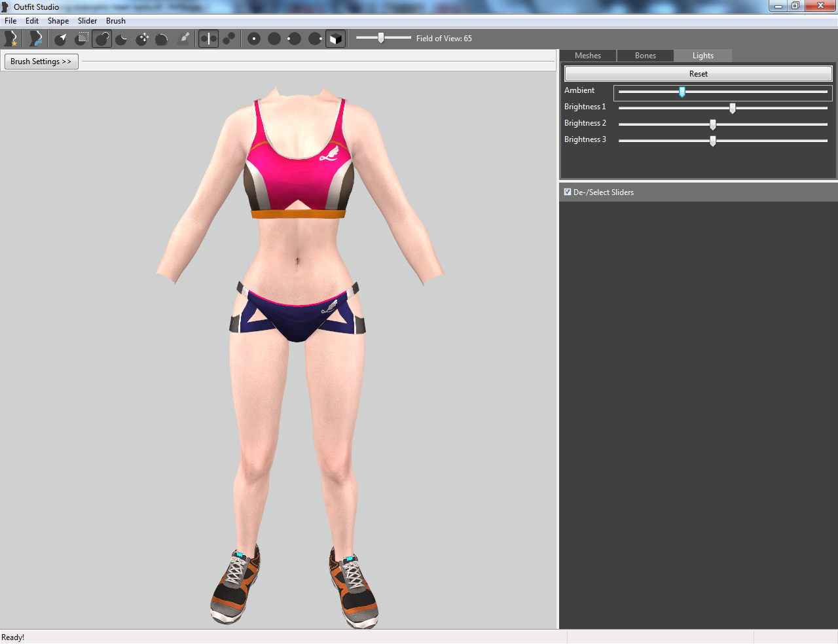The width and height of the screenshot is (838, 644).
Task: Toggle perspective cube view button
Action: point(335,39)
